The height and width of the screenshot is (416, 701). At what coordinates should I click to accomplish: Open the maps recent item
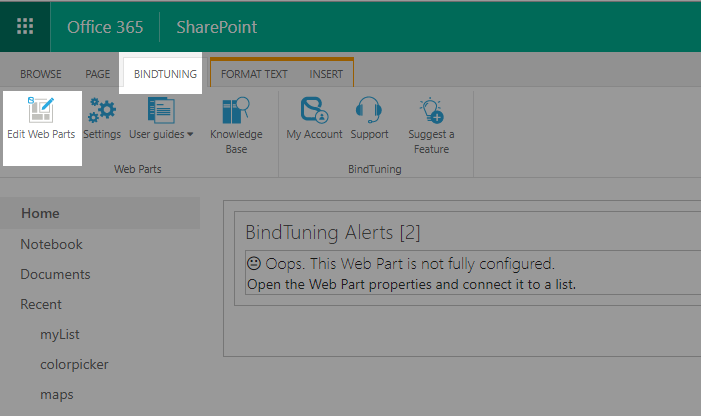pos(57,395)
